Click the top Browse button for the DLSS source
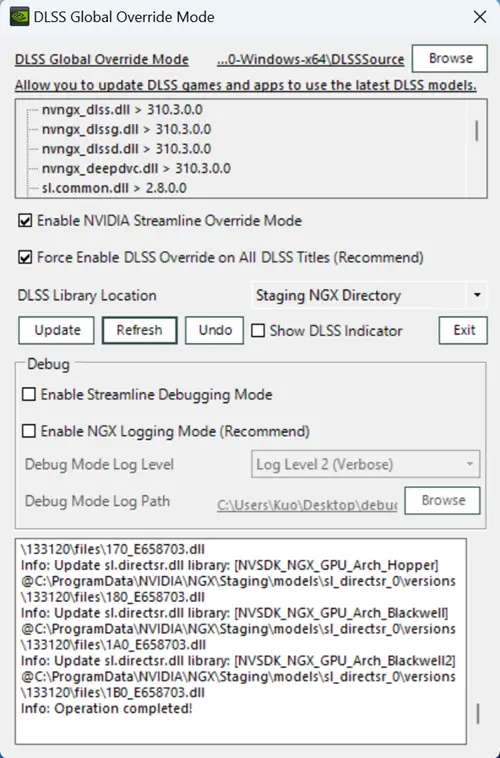 click(x=450, y=58)
